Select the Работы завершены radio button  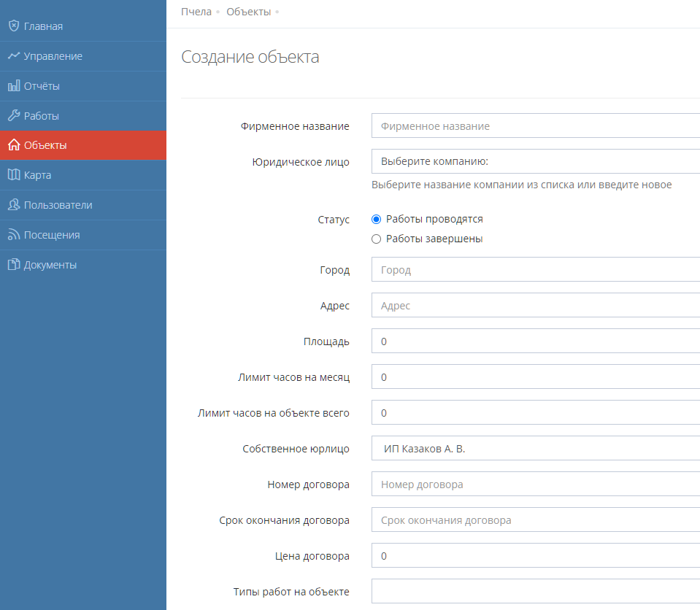tap(377, 239)
